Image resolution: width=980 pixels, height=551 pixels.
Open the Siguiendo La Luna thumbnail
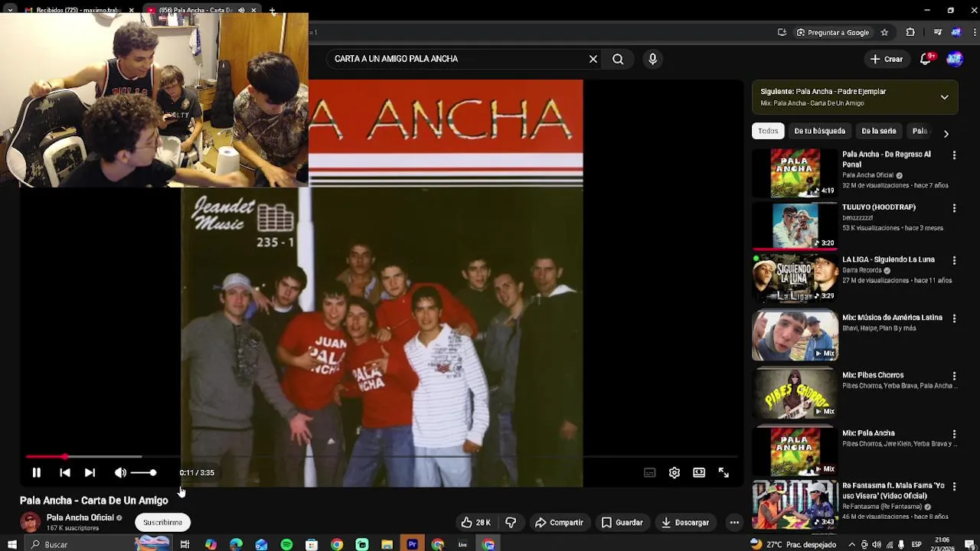coord(795,279)
